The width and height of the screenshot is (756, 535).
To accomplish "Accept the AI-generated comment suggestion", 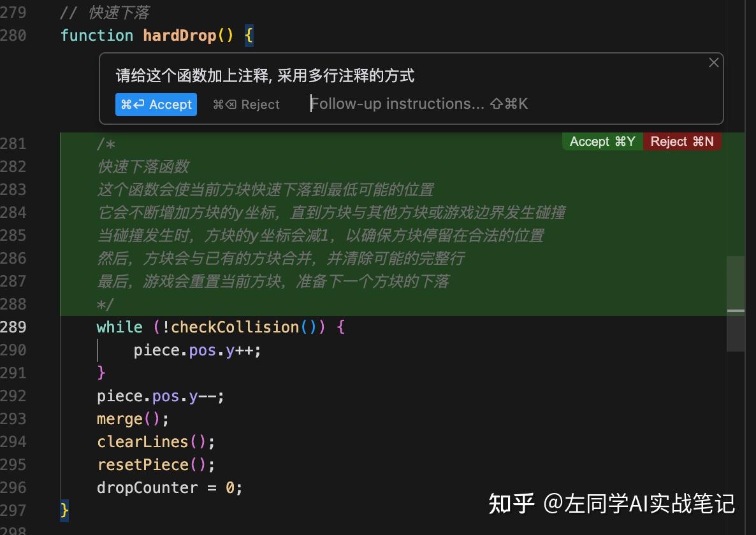I will click(156, 104).
